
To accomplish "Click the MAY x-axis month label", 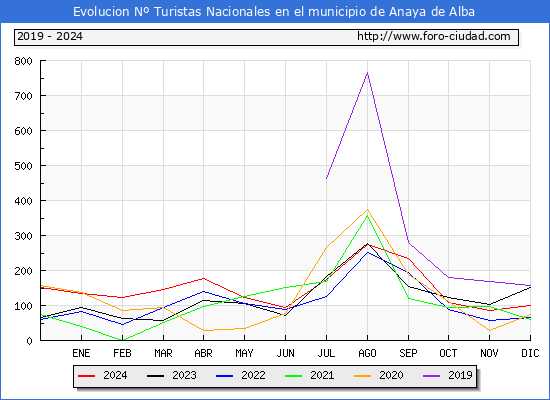I will coord(244,353).
